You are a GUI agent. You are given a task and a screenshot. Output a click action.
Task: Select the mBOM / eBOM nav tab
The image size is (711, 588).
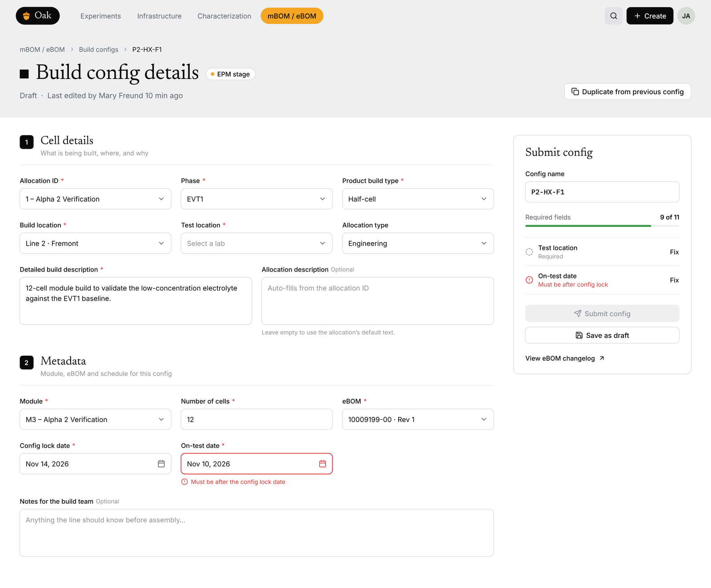(x=292, y=16)
